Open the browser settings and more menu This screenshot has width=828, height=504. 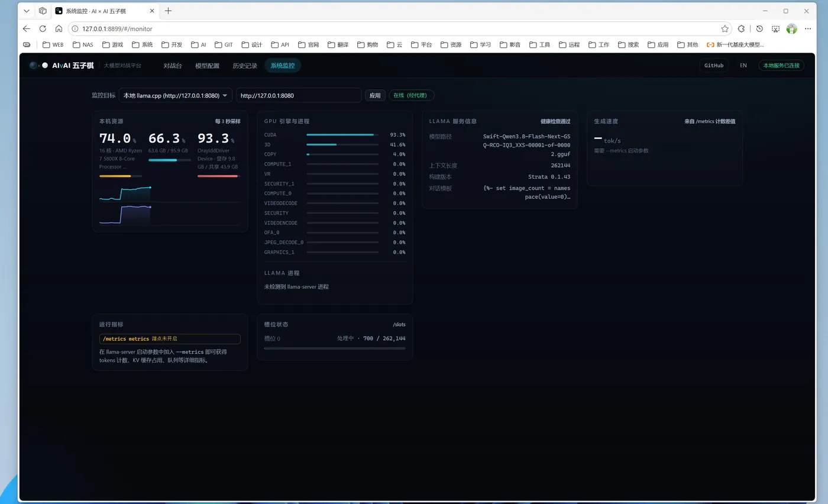[x=808, y=28]
